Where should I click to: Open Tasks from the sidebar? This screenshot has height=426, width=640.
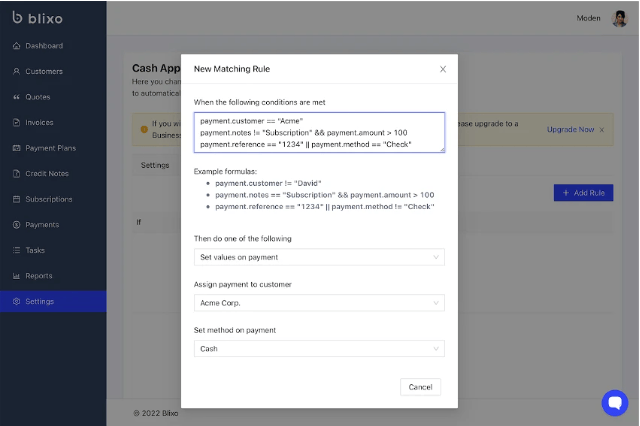pyautogui.click(x=36, y=250)
